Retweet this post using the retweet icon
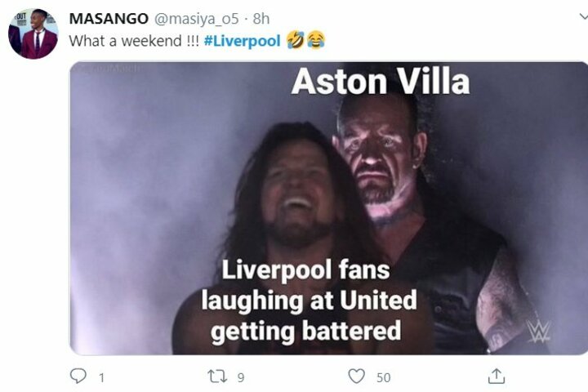The image size is (588, 392). point(217,376)
